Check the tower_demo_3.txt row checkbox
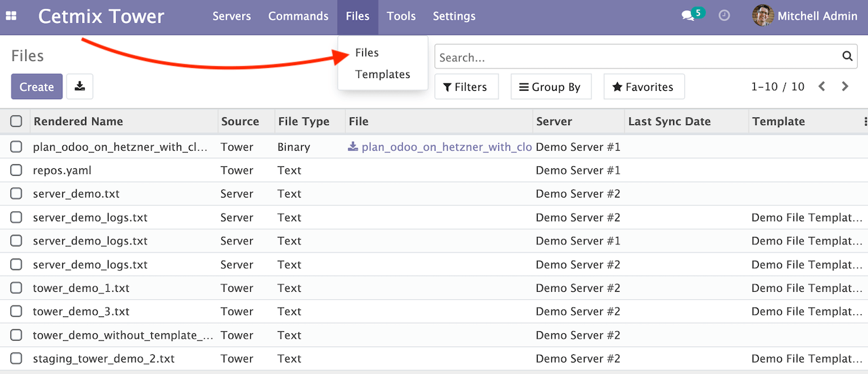Viewport: 868px width, 374px height. click(x=16, y=312)
